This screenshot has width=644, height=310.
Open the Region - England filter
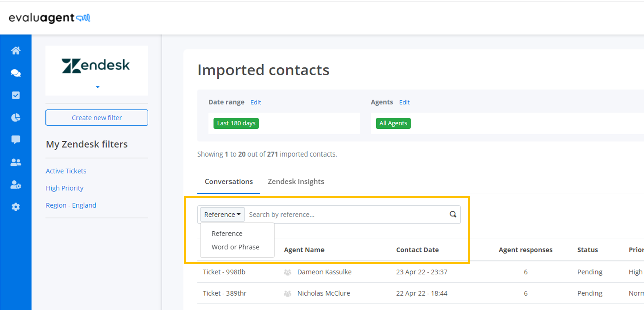(71, 205)
